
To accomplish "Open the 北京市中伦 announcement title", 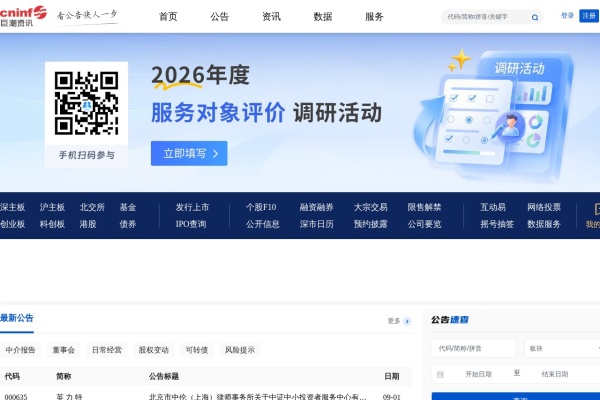I will click(x=258, y=397).
